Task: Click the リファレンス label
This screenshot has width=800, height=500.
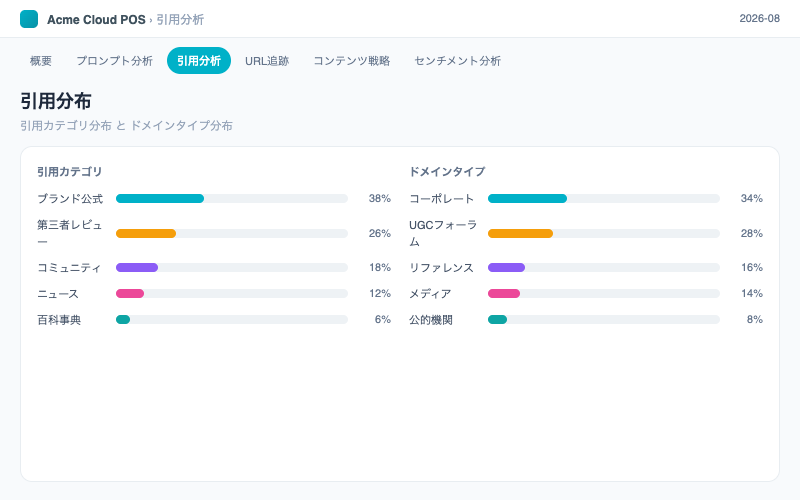Action: coord(441,268)
